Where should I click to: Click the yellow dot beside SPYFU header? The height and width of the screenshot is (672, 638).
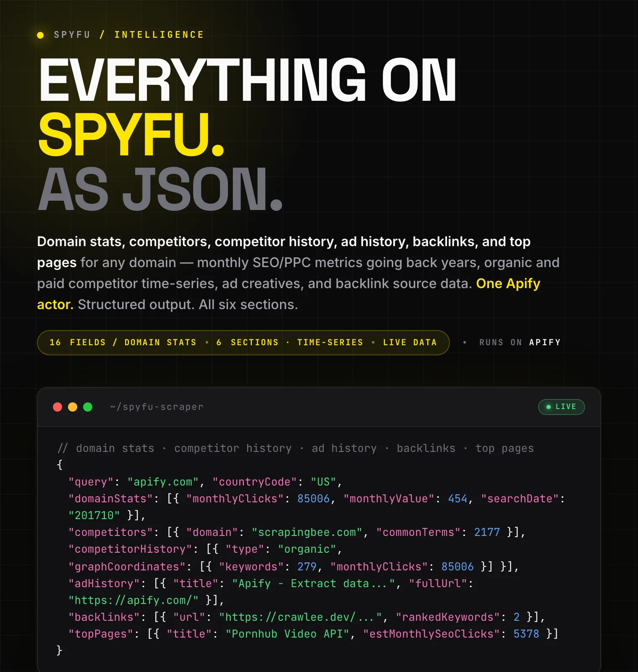click(40, 35)
